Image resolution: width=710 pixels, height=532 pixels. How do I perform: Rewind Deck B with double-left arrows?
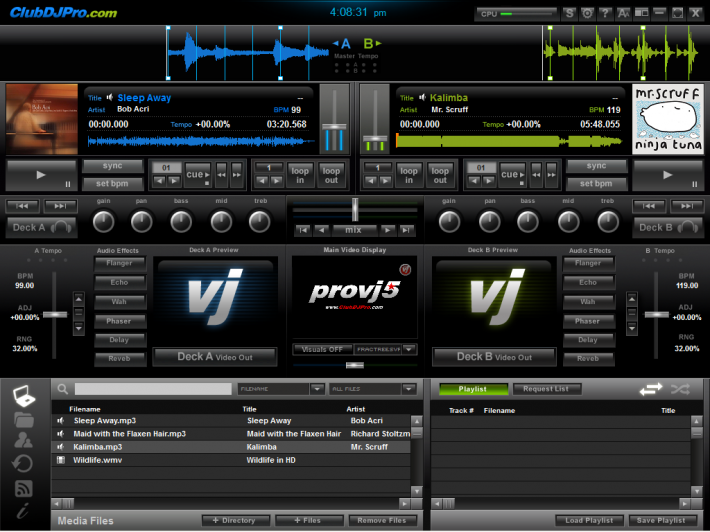pos(536,175)
